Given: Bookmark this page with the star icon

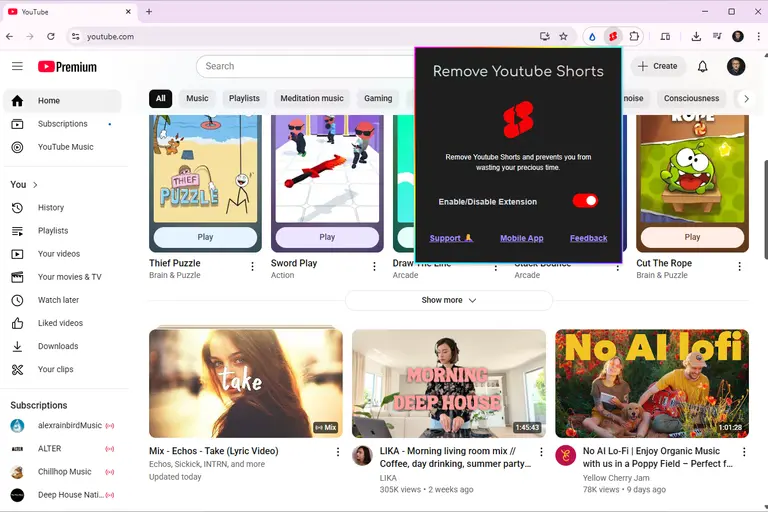Looking at the screenshot, I should pyautogui.click(x=563, y=36).
